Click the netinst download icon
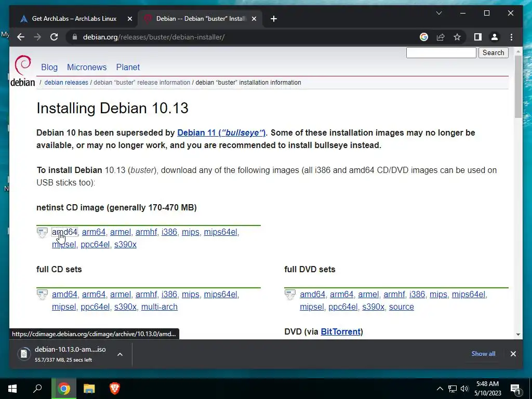 pos(42,233)
